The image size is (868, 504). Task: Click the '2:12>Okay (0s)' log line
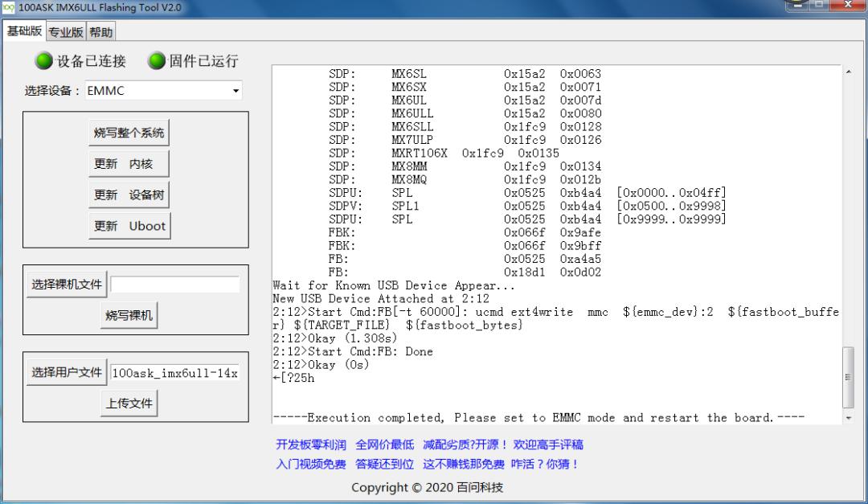pyautogui.click(x=321, y=365)
